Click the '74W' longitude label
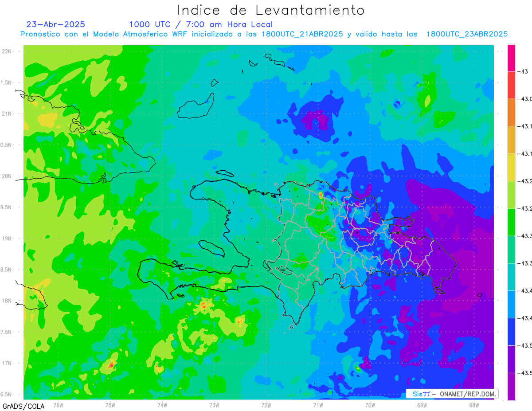Viewport: 532px width, 411px height. (x=162, y=405)
